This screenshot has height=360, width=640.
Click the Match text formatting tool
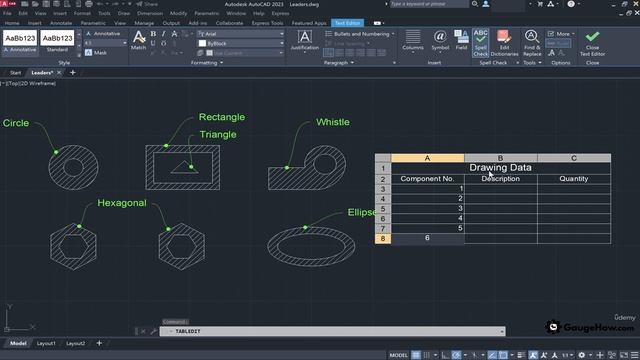(x=138, y=40)
